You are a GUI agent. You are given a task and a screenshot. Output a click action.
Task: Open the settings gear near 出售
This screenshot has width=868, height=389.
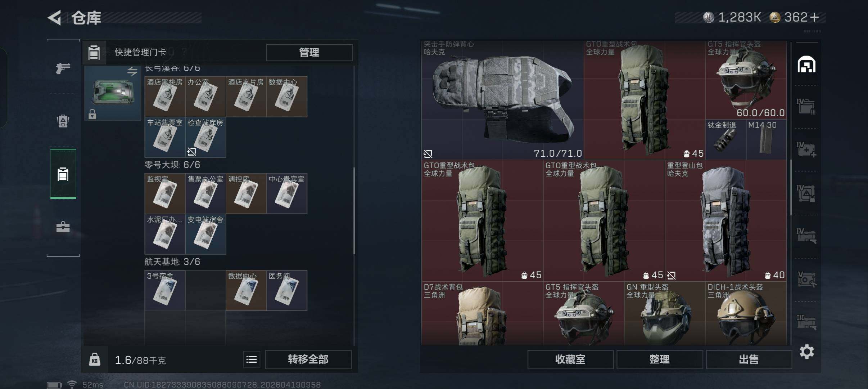(806, 352)
